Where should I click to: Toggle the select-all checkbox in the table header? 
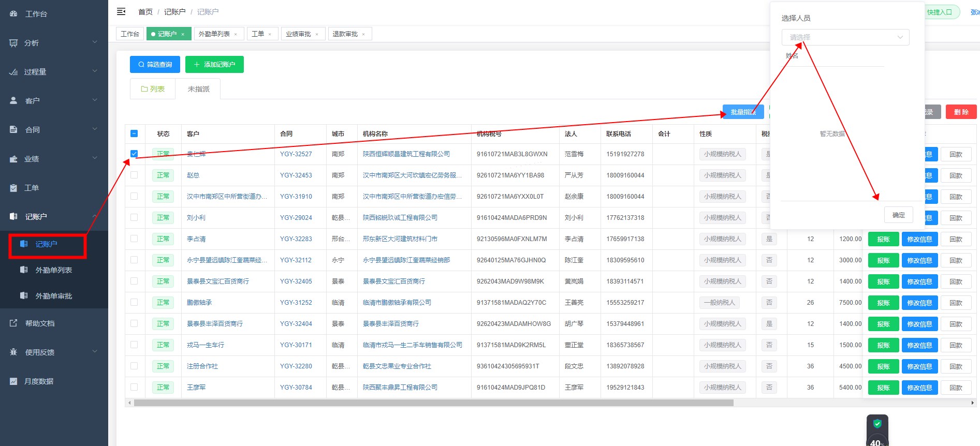(x=134, y=133)
